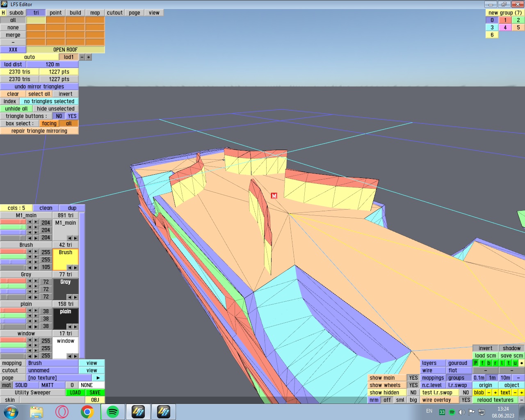Select the dark Gray color swatch
Viewport: 525px width, 420px height.
pyautogui.click(x=66, y=289)
